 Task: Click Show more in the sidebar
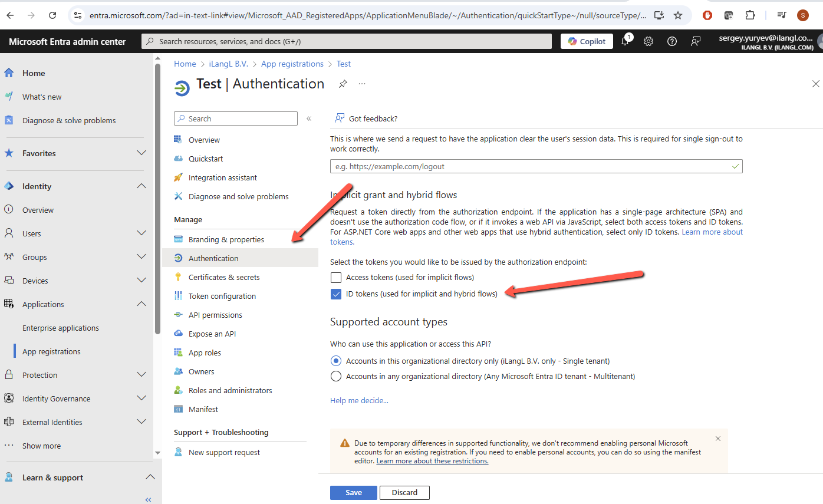[x=41, y=446]
